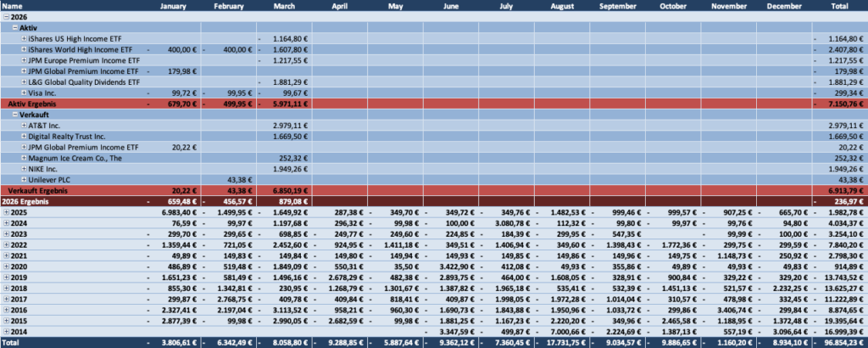Expand iShares US High Income ETF row
The image size is (868, 348).
[x=24, y=39]
